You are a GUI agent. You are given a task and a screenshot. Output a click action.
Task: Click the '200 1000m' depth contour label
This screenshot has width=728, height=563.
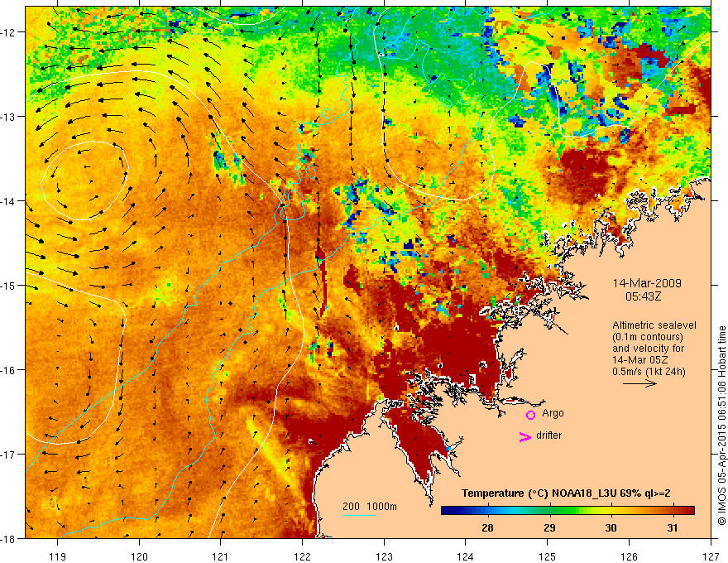(370, 507)
